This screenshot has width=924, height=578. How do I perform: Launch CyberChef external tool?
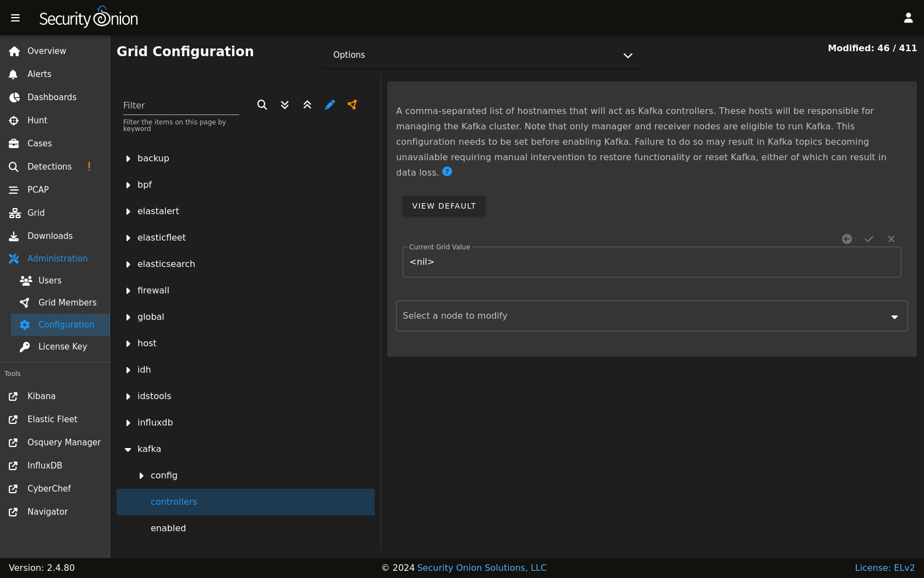(x=55, y=489)
